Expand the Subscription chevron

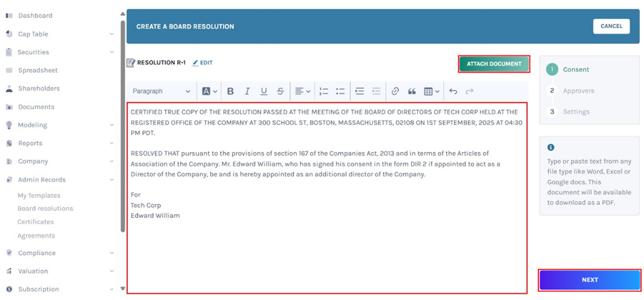pos(112,289)
